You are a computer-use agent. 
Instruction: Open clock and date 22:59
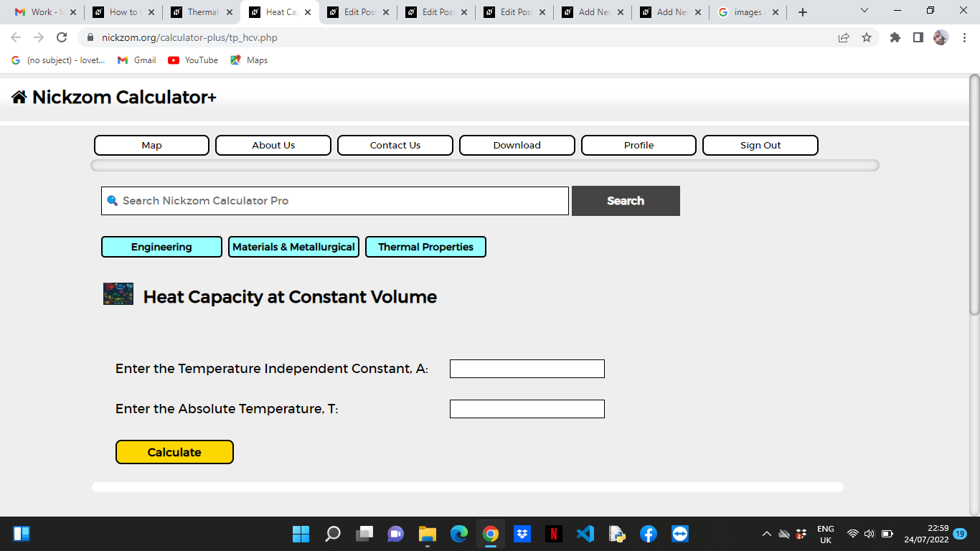click(x=926, y=534)
